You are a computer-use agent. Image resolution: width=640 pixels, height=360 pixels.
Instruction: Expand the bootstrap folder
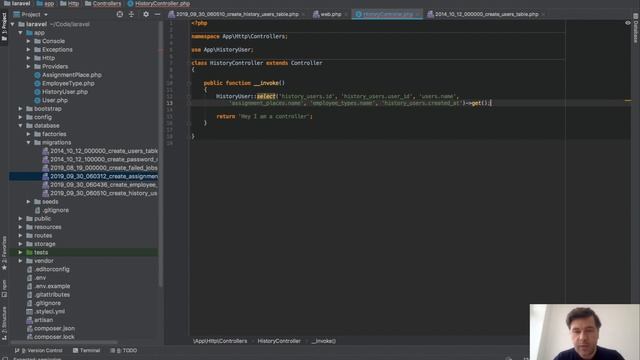[x=20, y=109]
